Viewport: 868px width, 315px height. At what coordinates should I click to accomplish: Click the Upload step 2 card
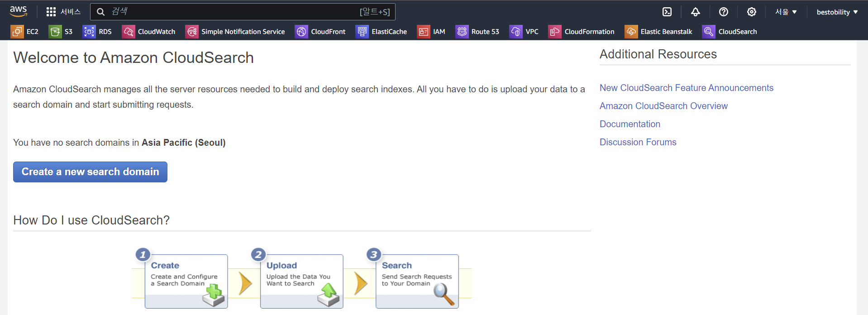click(x=301, y=281)
